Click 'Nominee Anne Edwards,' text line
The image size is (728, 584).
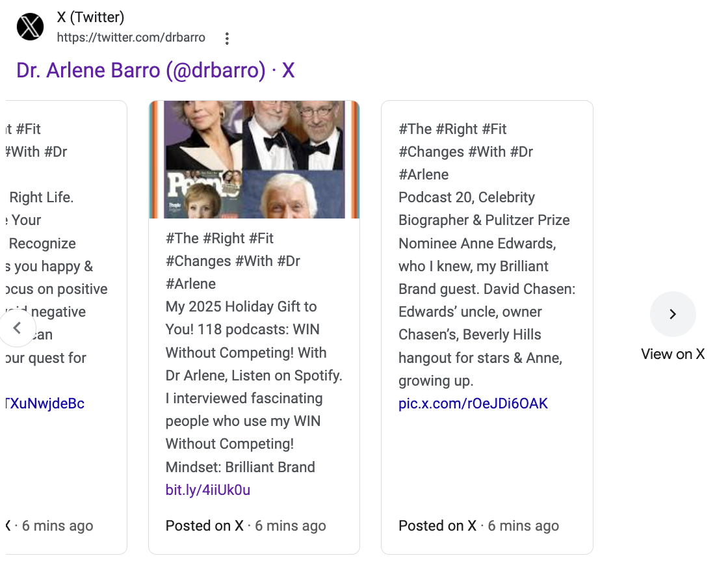[477, 243]
